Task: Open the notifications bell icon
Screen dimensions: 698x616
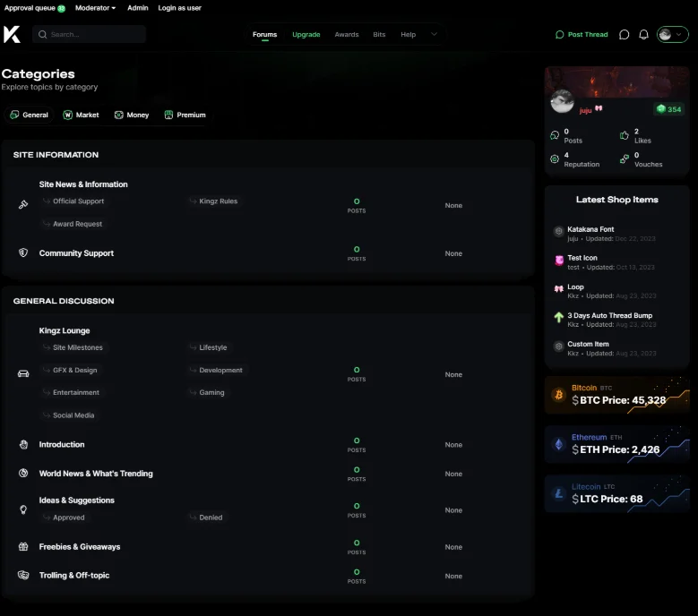Action: 643,35
